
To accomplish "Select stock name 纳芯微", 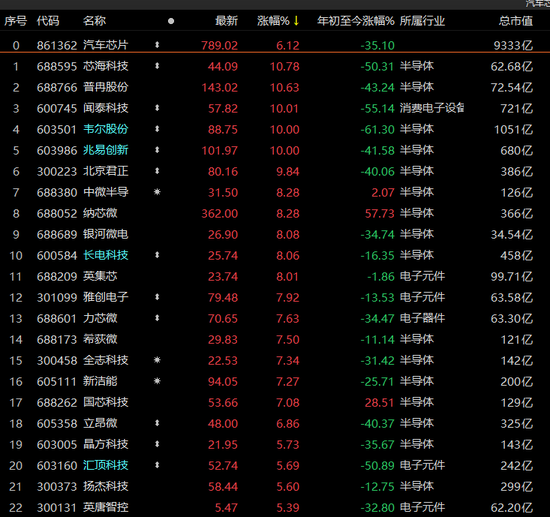I will 100,213.
